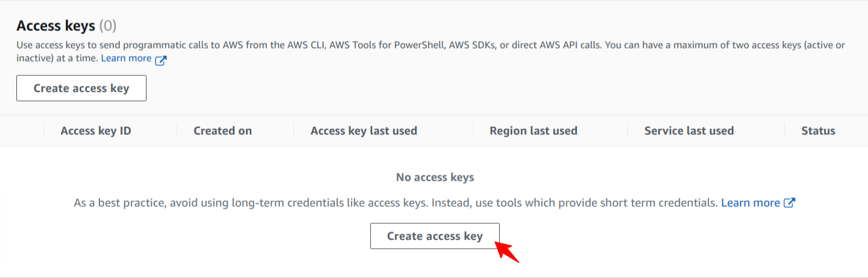Click the external-link icon beside the top Learn more

pos(161,60)
